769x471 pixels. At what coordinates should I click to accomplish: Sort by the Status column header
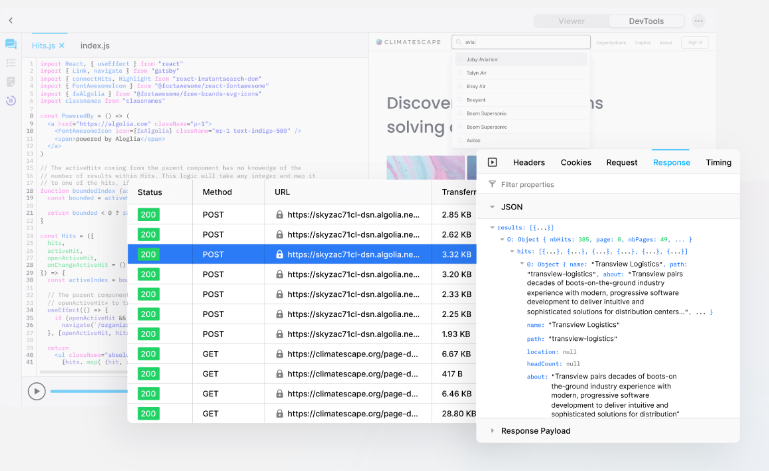pyautogui.click(x=150, y=192)
